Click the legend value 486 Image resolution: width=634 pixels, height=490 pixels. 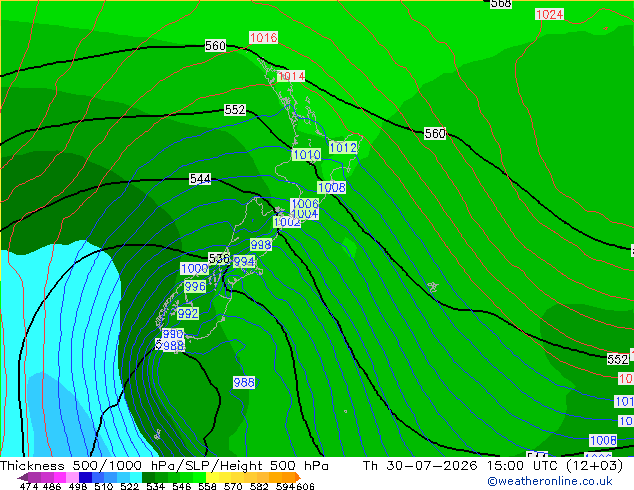(x=52, y=486)
